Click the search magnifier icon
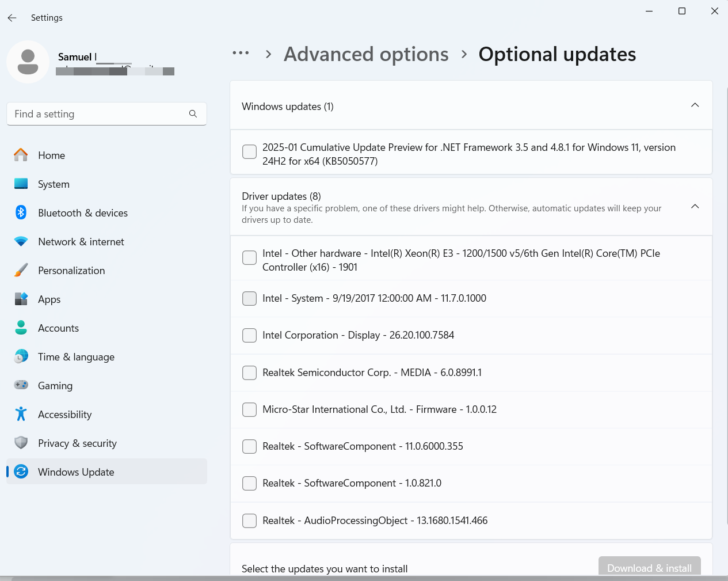Image resolution: width=728 pixels, height=581 pixels. (x=193, y=114)
